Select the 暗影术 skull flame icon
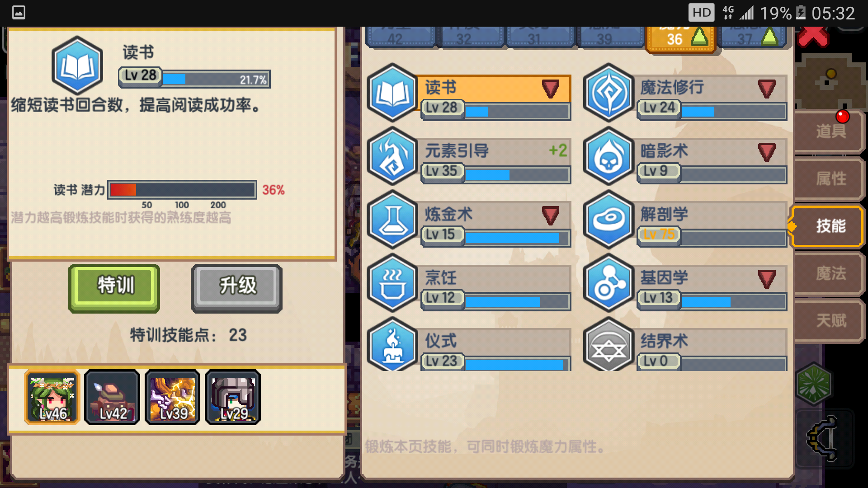868x488 pixels. coord(609,156)
